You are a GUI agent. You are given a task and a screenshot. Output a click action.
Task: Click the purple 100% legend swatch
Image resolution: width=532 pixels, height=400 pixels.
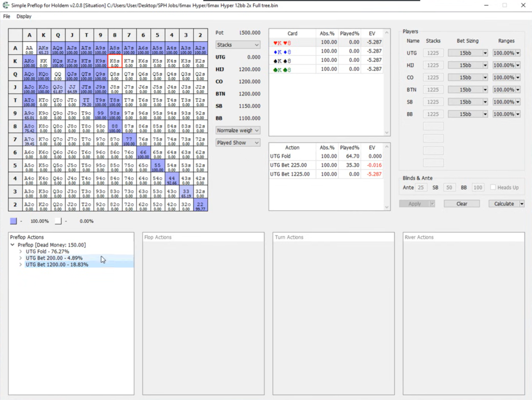tap(13, 221)
